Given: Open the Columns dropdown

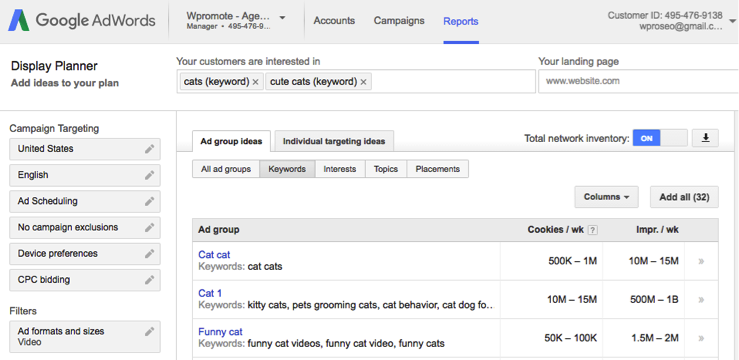Looking at the screenshot, I should pos(606,197).
